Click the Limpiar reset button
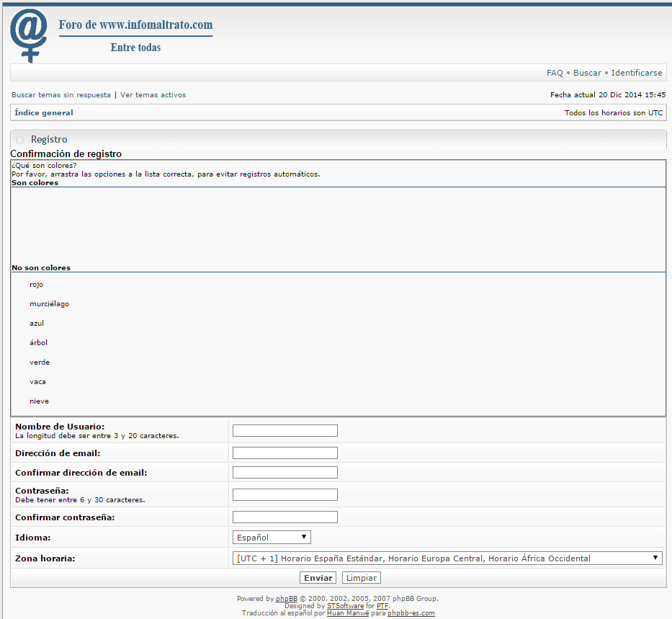Viewport: 672px width, 619px height. [x=362, y=578]
